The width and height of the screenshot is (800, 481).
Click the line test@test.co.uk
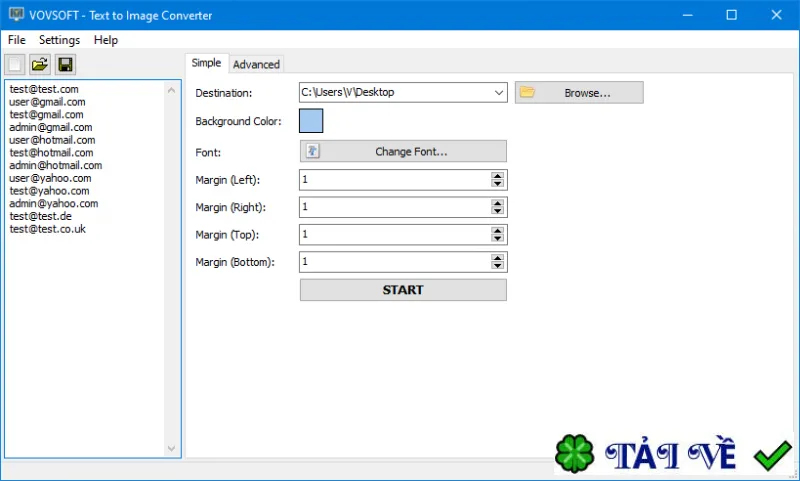pos(47,229)
